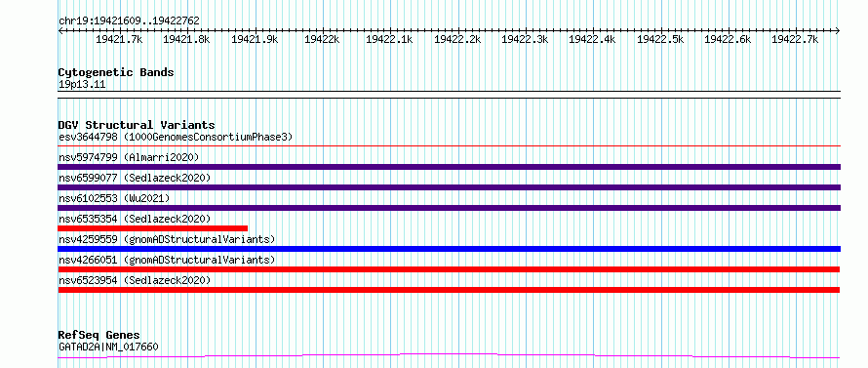868x368 pixels.
Task: Click the short red nsv6535354 variant bar
Action: click(153, 228)
